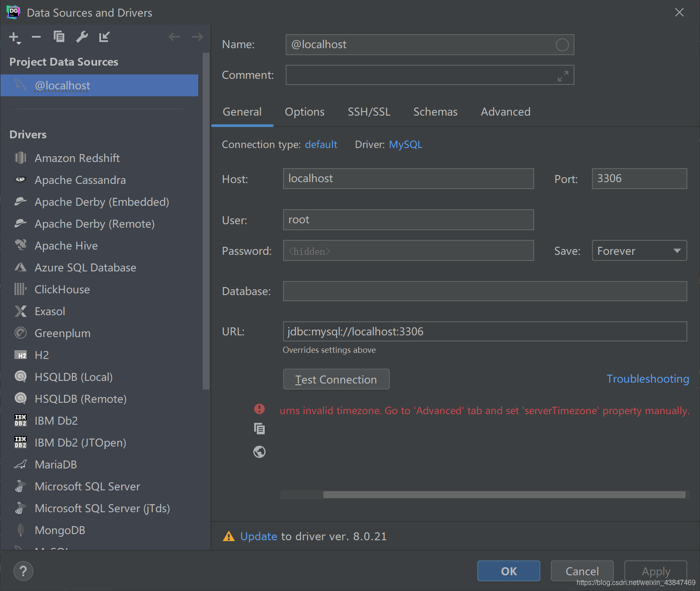Remove the selected data source with minus icon
The height and width of the screenshot is (591, 700).
[36, 37]
